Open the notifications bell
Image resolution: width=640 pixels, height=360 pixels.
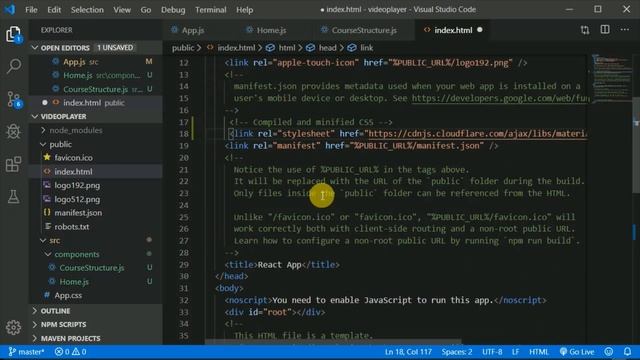tap(627, 352)
